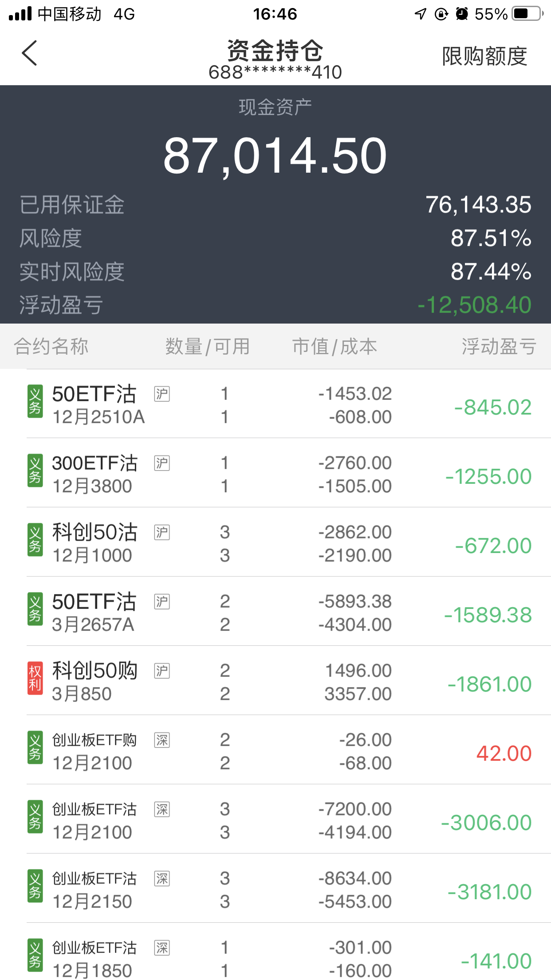Tap the 深 market icon beside 创业板ETF购
Screen dimensions: 551x980
pos(162,740)
